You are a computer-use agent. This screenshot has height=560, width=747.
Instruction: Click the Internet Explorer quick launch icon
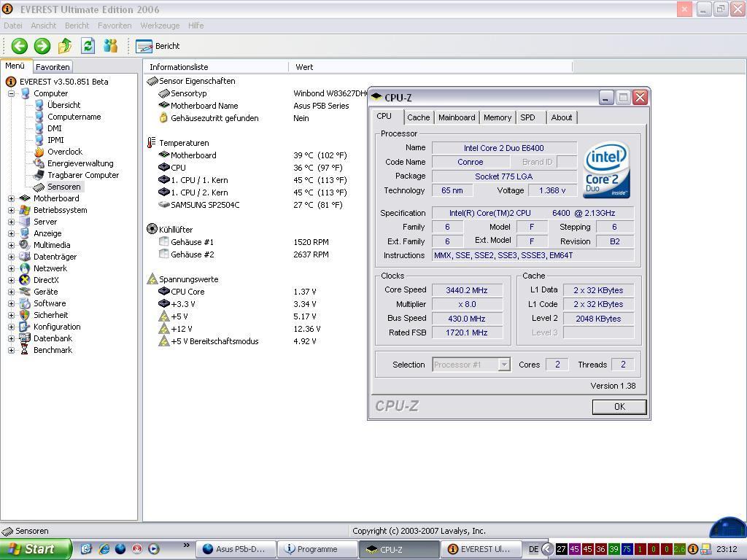click(x=104, y=549)
